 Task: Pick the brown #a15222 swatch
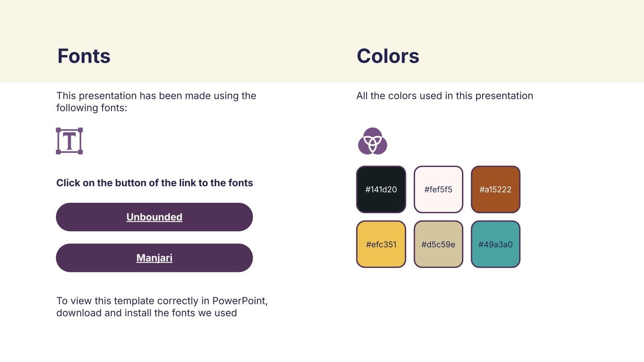pyautogui.click(x=495, y=189)
